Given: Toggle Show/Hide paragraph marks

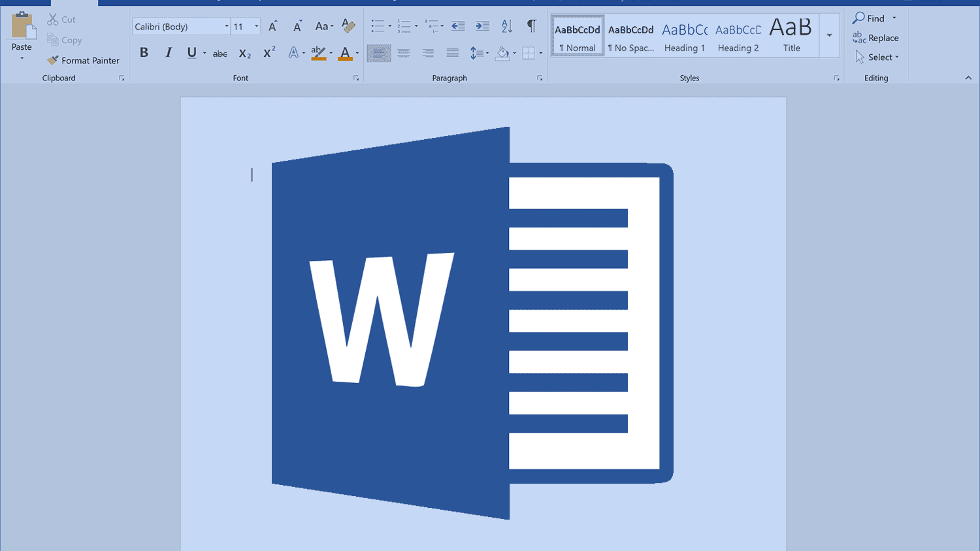Looking at the screenshot, I should click(532, 26).
